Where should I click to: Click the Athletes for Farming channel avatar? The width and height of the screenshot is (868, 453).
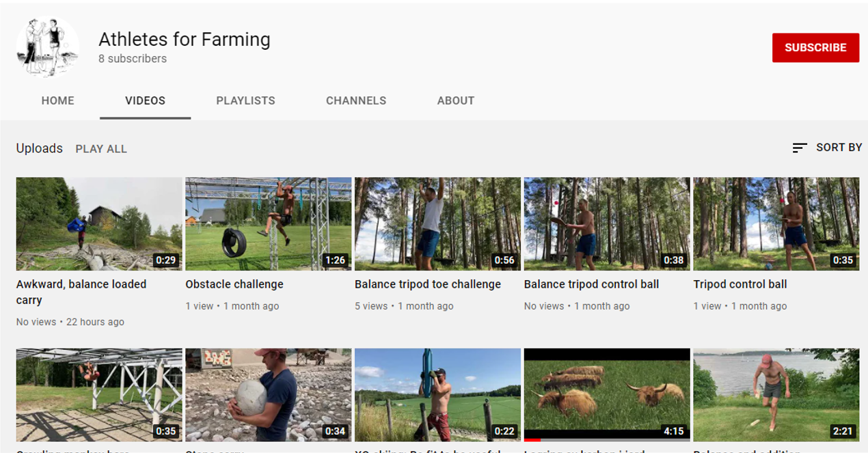coord(48,47)
